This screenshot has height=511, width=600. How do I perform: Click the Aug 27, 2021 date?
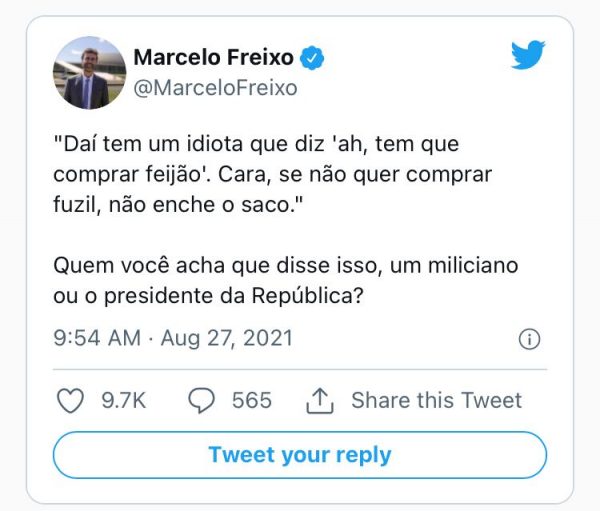point(229,338)
